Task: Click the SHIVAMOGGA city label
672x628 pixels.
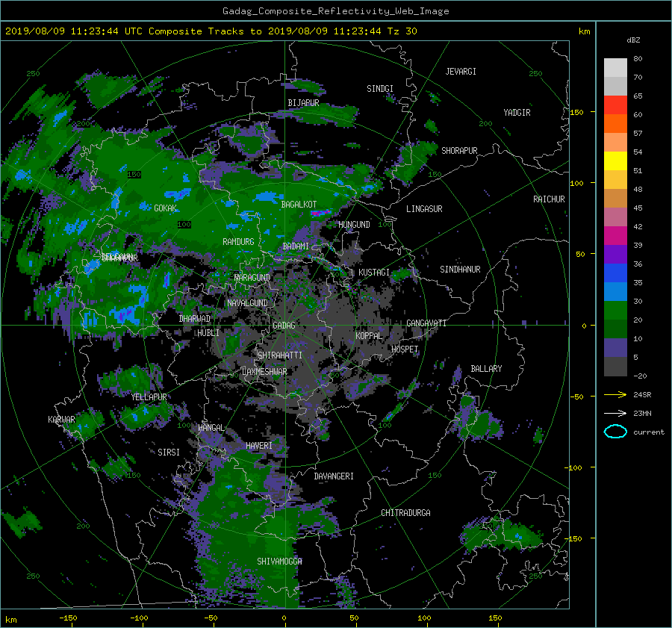Action: [x=279, y=562]
